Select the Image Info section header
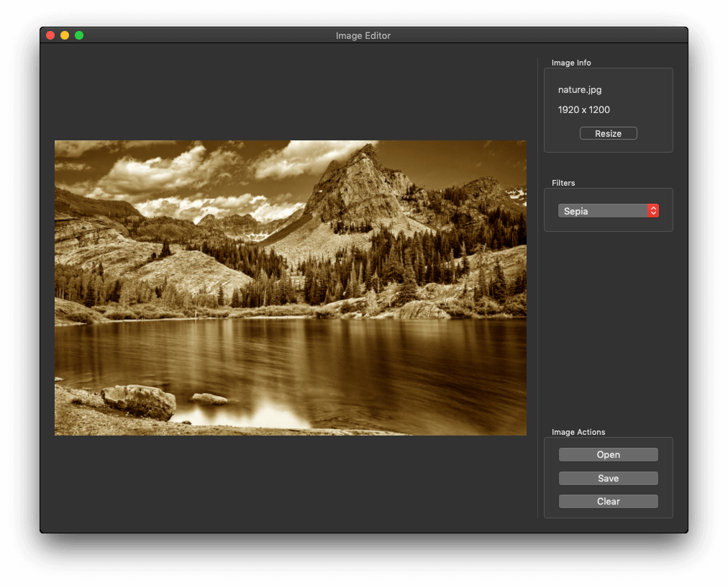Image resolution: width=728 pixels, height=586 pixels. (571, 63)
